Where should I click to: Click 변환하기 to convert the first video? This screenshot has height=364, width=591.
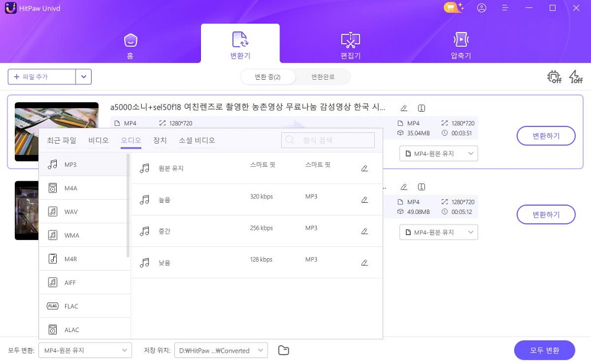coord(545,135)
